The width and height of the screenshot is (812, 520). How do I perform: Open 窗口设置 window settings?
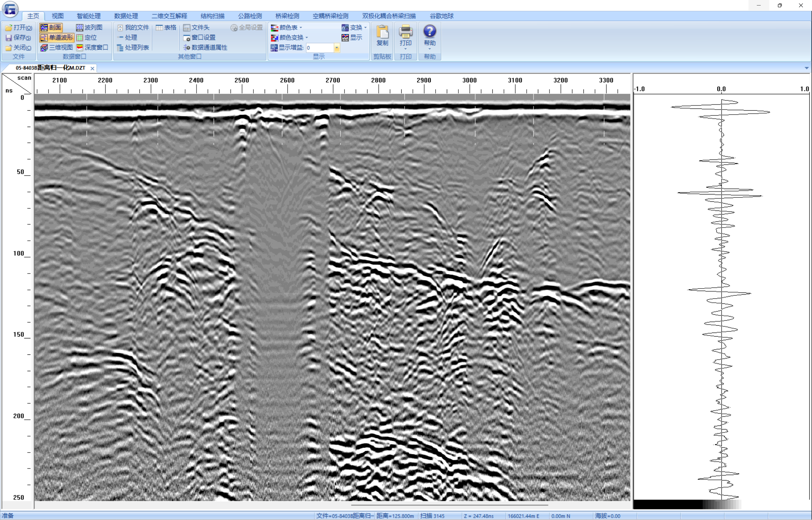tap(199, 37)
